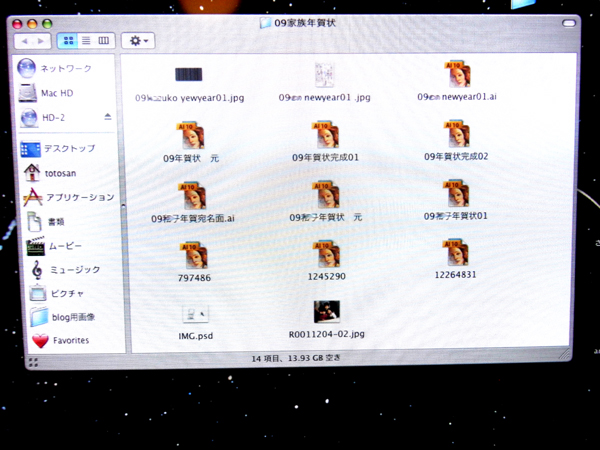Screen dimensions: 600x450
Task: Select the 09年賀状 元 Illustrator file icon
Action: 191,135
